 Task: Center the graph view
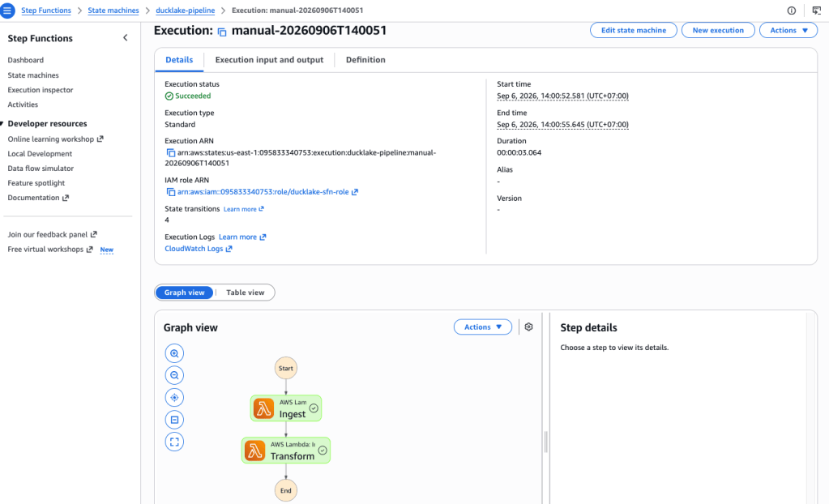coord(174,398)
